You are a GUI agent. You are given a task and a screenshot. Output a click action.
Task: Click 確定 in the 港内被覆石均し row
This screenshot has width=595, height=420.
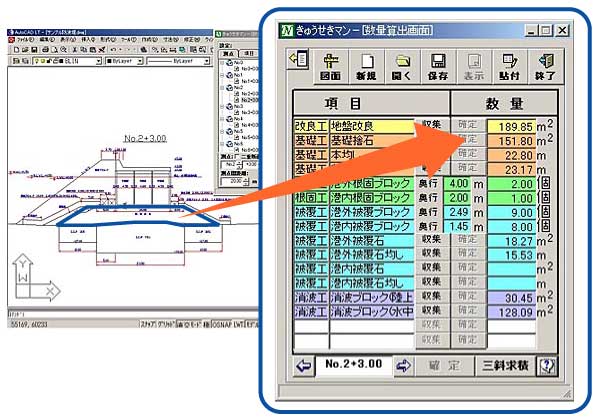(x=468, y=283)
